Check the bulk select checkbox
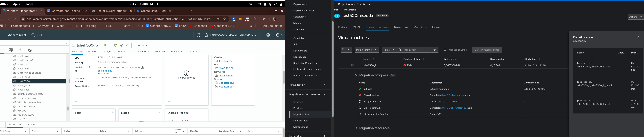The height and width of the screenshot is (137, 644). [343, 50]
